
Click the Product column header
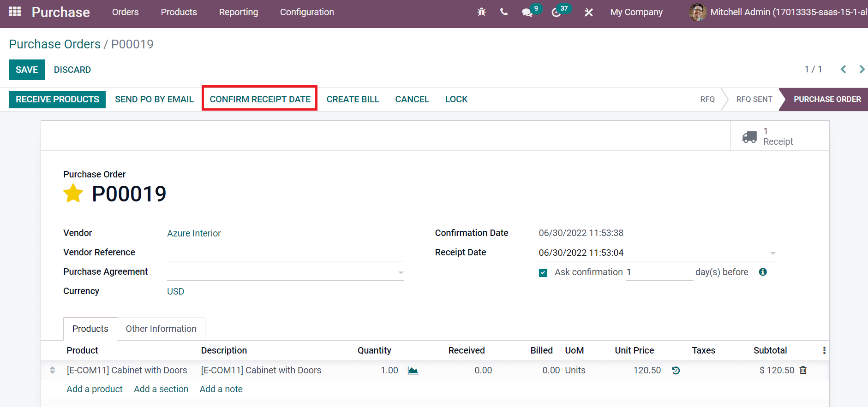(x=82, y=350)
